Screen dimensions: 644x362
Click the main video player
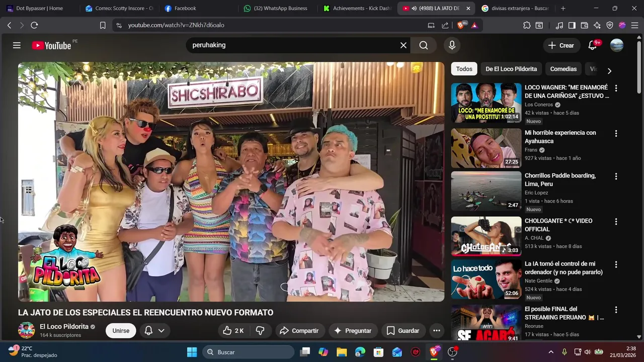231,182
